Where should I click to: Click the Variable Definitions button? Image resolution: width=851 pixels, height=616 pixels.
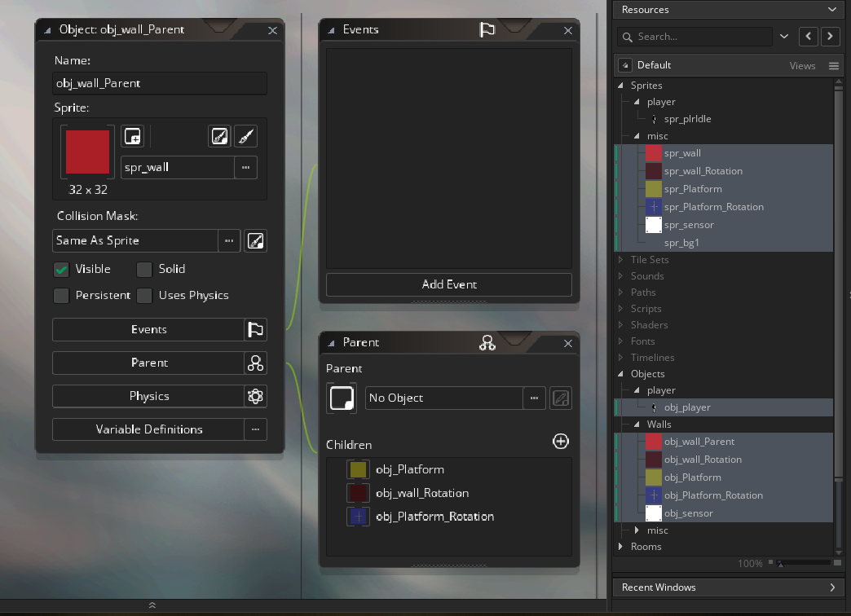(148, 429)
